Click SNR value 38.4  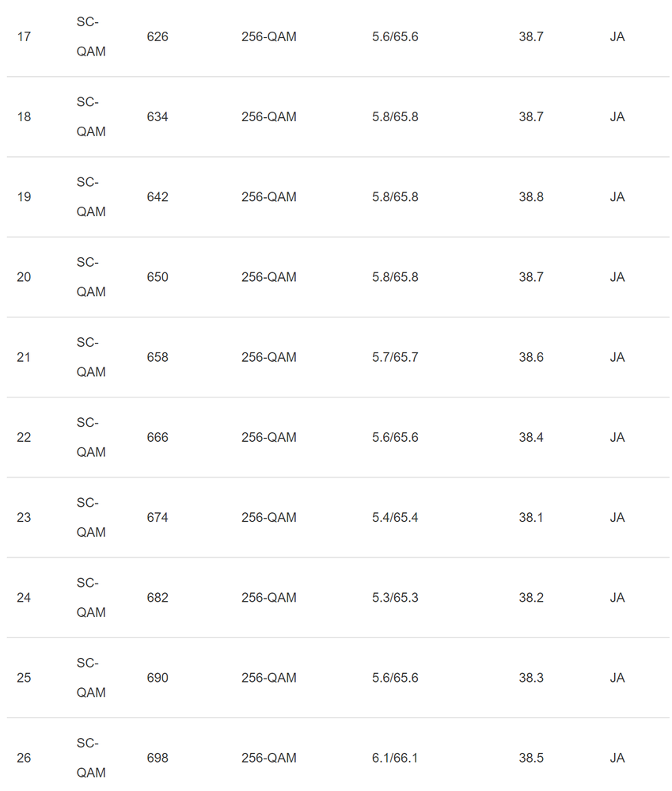tap(531, 437)
